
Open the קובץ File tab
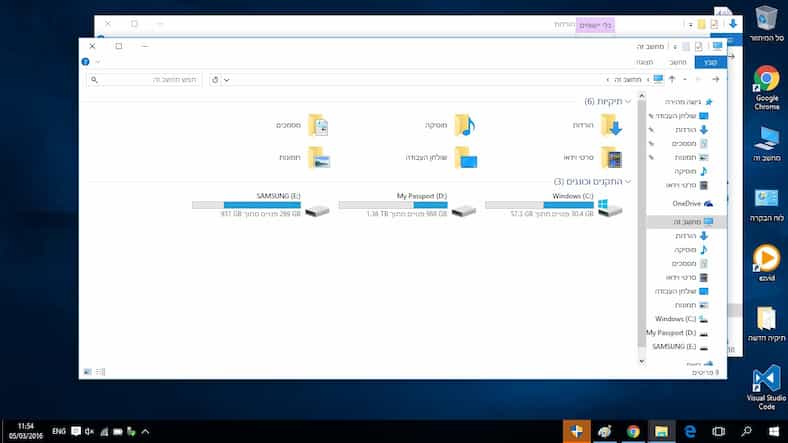(709, 62)
